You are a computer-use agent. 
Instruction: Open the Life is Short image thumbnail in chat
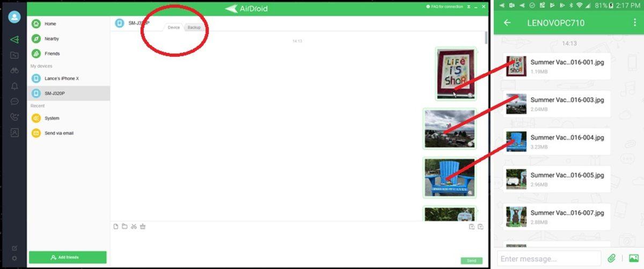[x=456, y=74]
